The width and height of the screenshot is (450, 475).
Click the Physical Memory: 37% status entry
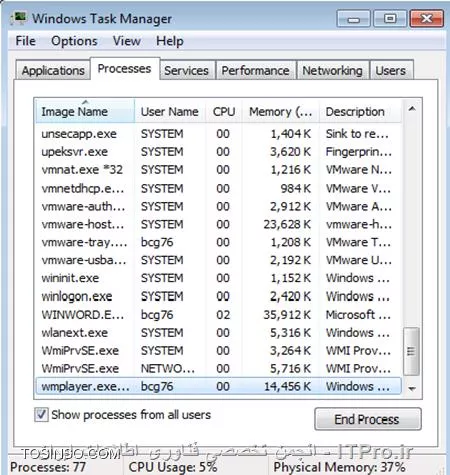tap(339, 467)
